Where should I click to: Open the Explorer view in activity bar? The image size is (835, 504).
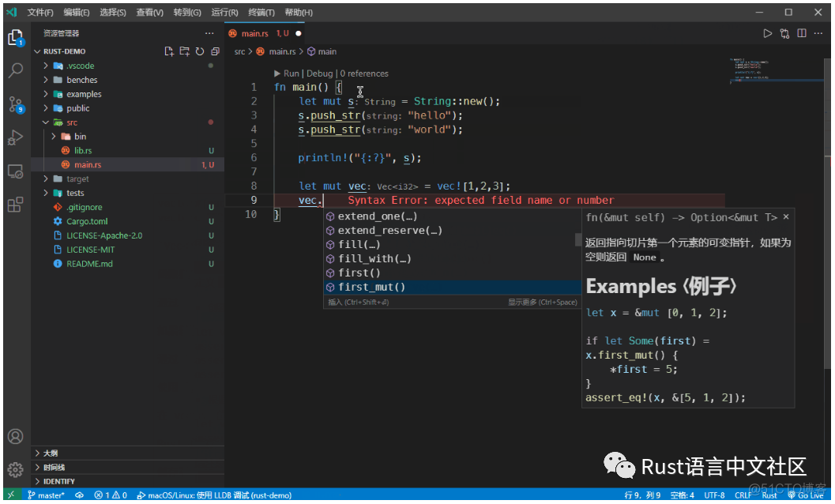(16, 38)
